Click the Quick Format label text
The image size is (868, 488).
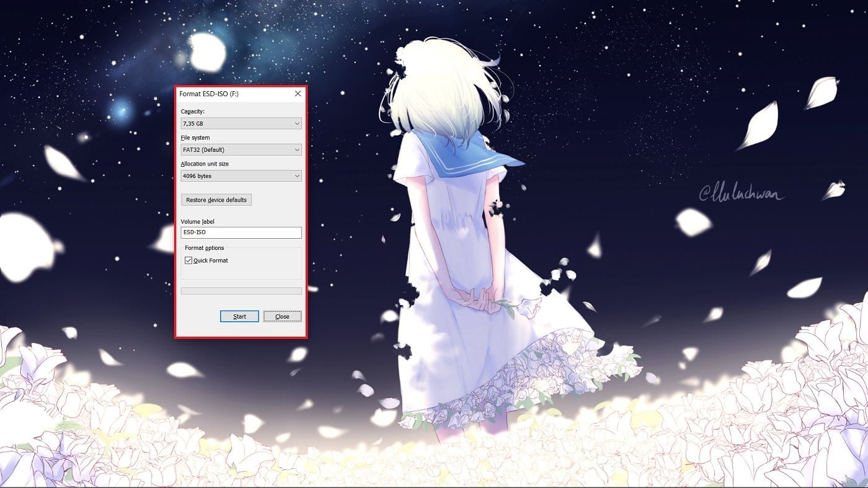(x=211, y=260)
